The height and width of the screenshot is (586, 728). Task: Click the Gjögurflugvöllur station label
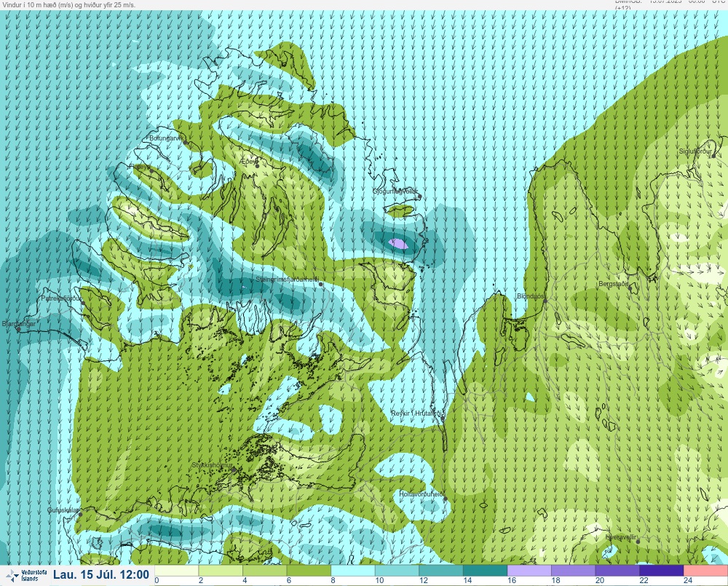click(395, 191)
